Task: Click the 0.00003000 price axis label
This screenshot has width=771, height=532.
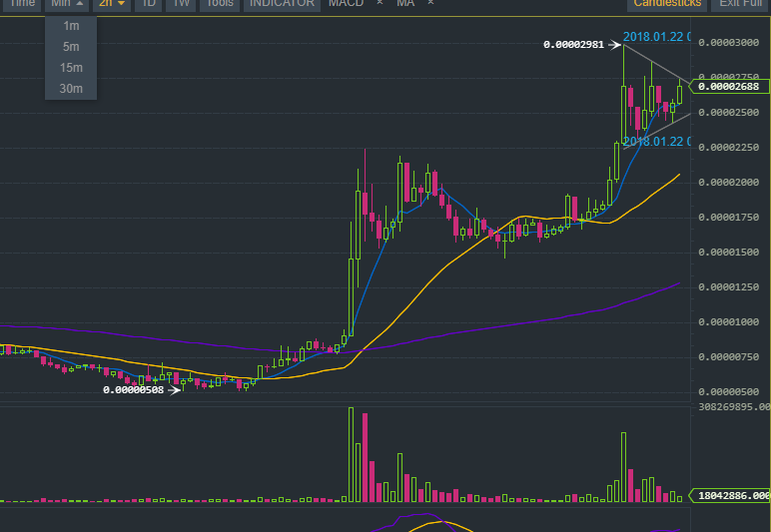Action: (x=729, y=43)
